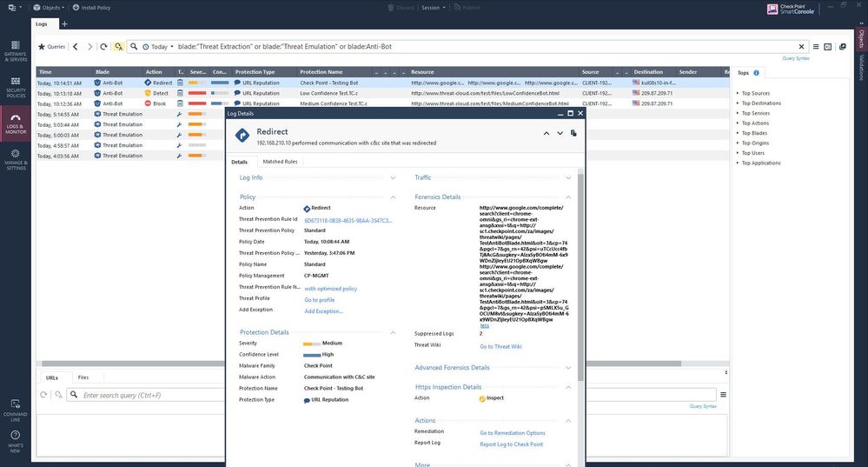Open Gateways & Servers in the sidebar

pyautogui.click(x=16, y=50)
